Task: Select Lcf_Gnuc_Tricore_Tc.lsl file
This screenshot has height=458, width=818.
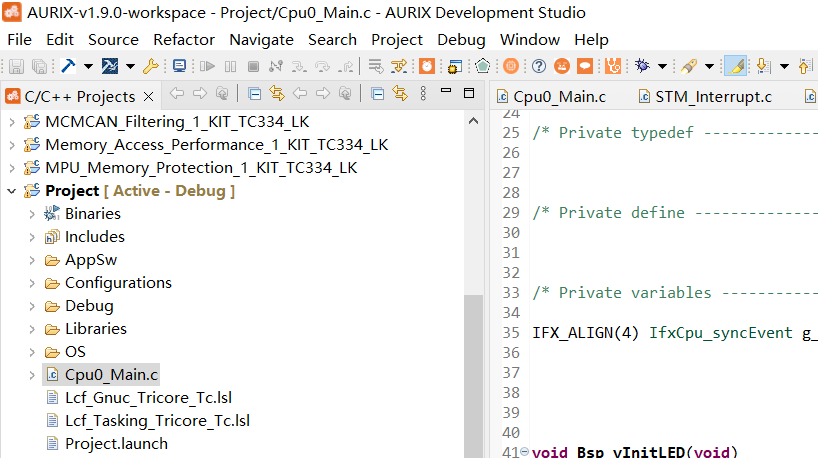Action: pyautogui.click(x=149, y=397)
